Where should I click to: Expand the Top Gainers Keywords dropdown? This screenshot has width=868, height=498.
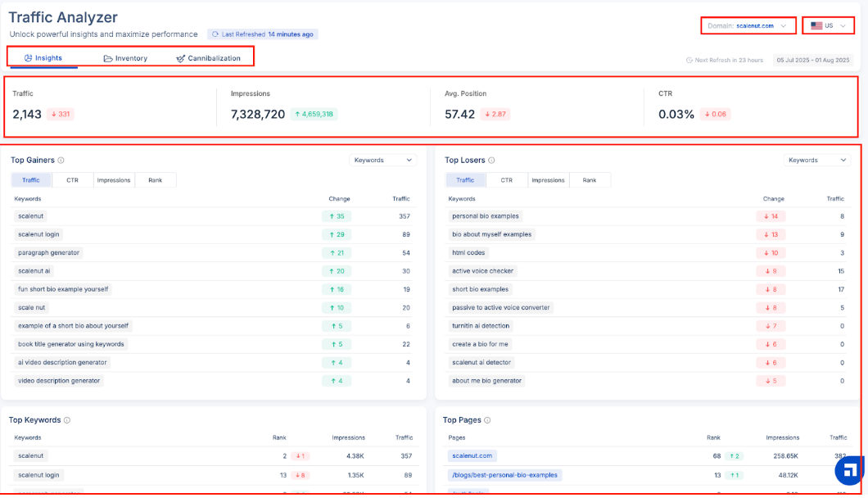tap(382, 161)
